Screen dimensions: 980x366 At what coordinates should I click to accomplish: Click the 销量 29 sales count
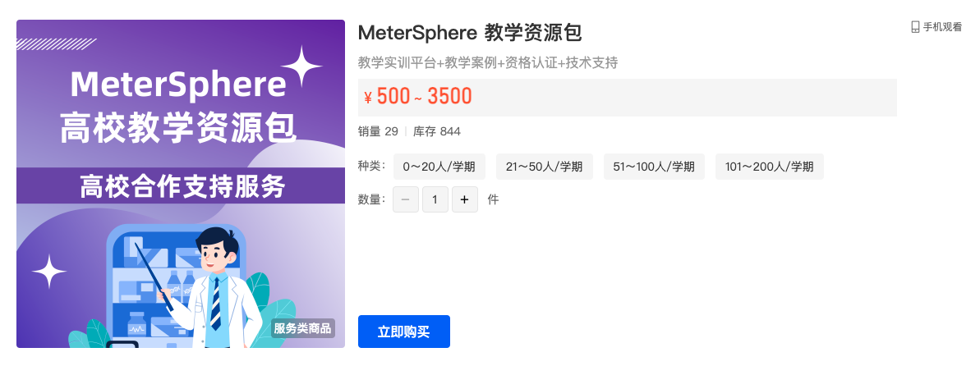pyautogui.click(x=378, y=131)
